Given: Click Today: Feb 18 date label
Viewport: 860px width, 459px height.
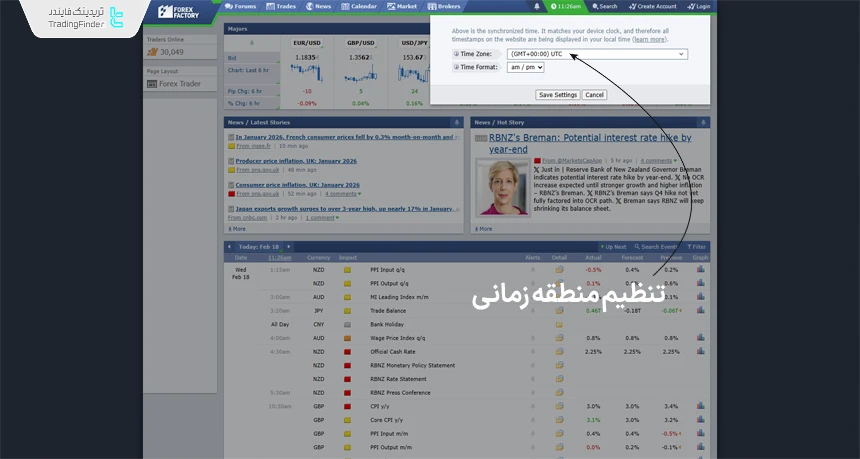Looking at the screenshot, I should 259,247.
